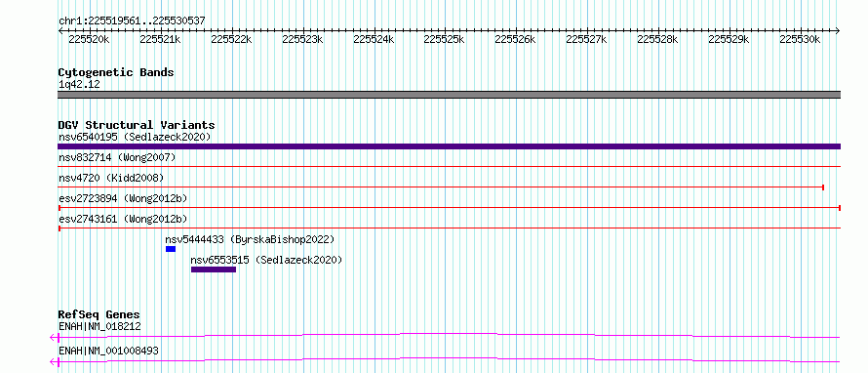868x373 pixels.
Task: Click the esv2743161 (Wong2012b) label
Action: (123, 219)
